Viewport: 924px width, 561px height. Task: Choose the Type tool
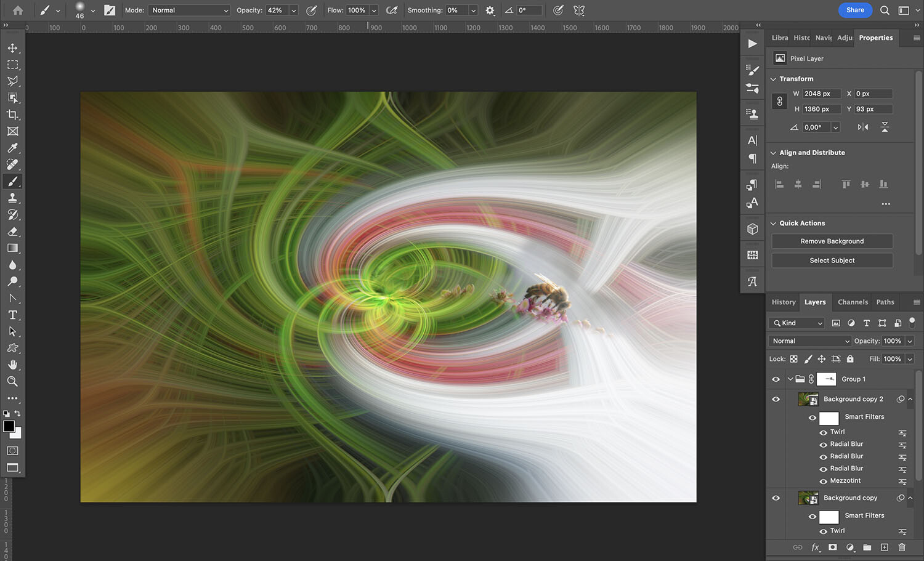coord(12,315)
